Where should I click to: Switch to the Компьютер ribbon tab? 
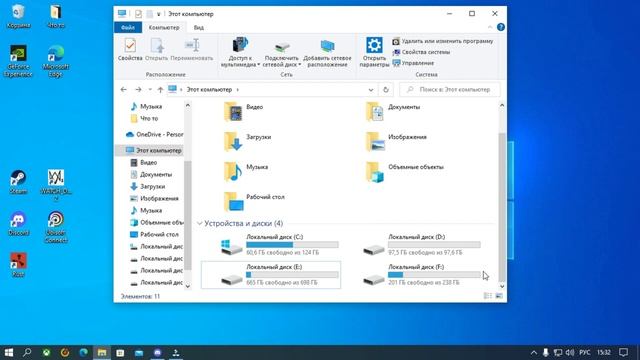(x=164, y=27)
